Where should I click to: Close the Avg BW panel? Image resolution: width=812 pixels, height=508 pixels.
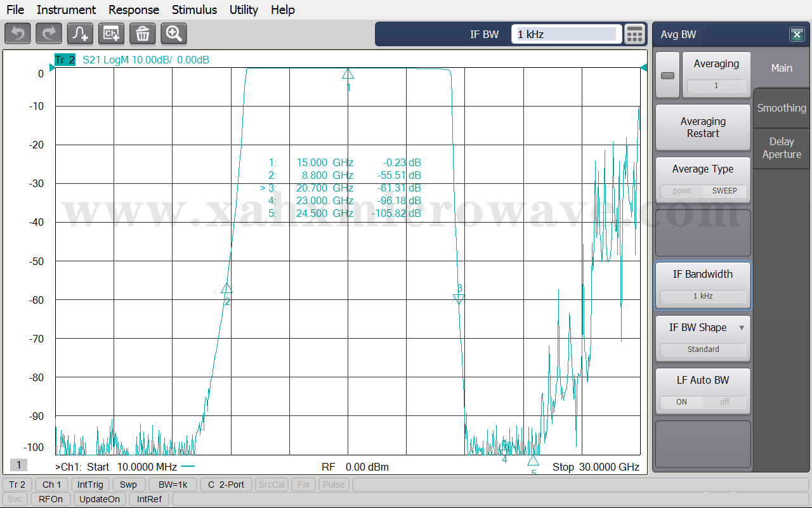coord(797,35)
